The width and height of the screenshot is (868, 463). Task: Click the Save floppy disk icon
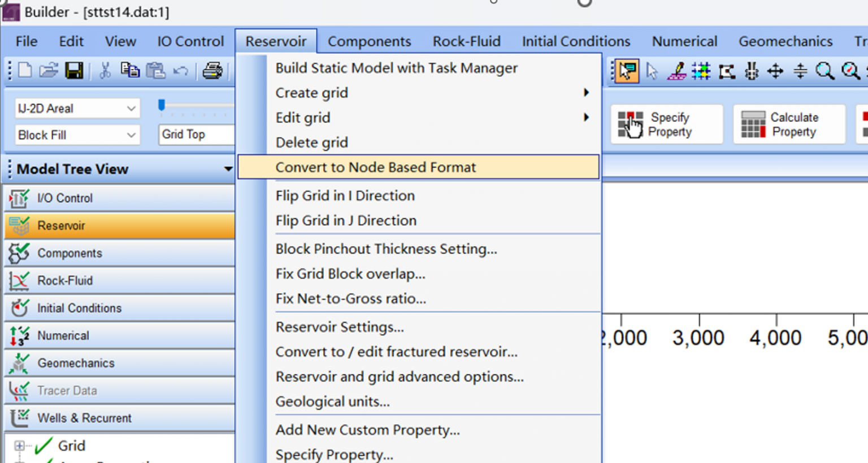pyautogui.click(x=74, y=71)
